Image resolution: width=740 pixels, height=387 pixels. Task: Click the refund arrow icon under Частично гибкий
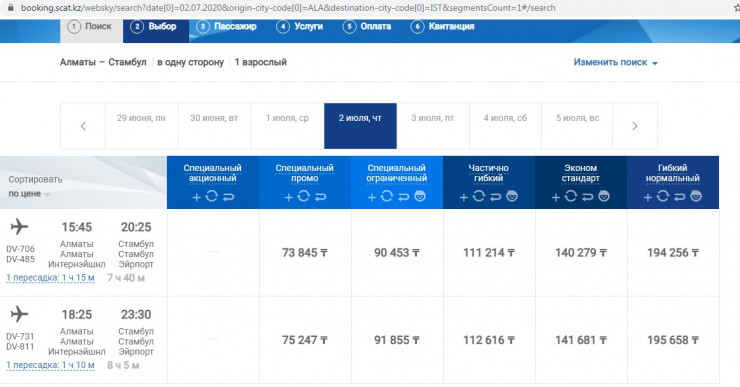click(x=496, y=197)
